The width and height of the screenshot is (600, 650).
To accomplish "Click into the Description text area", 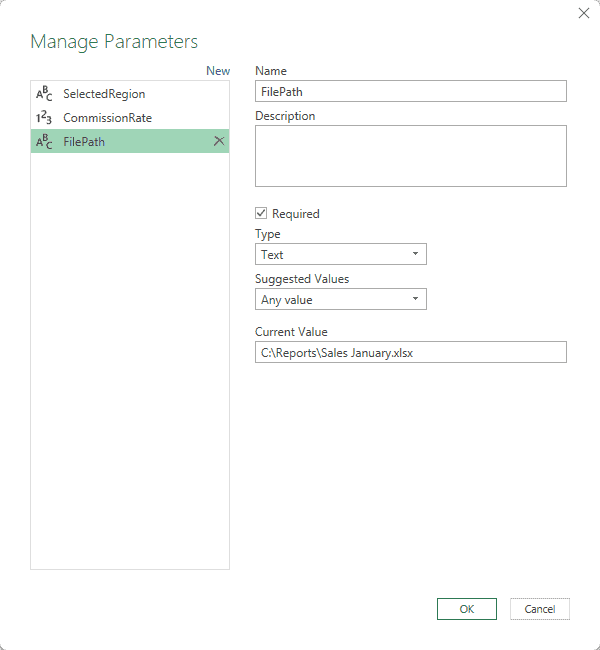I will click(411, 156).
